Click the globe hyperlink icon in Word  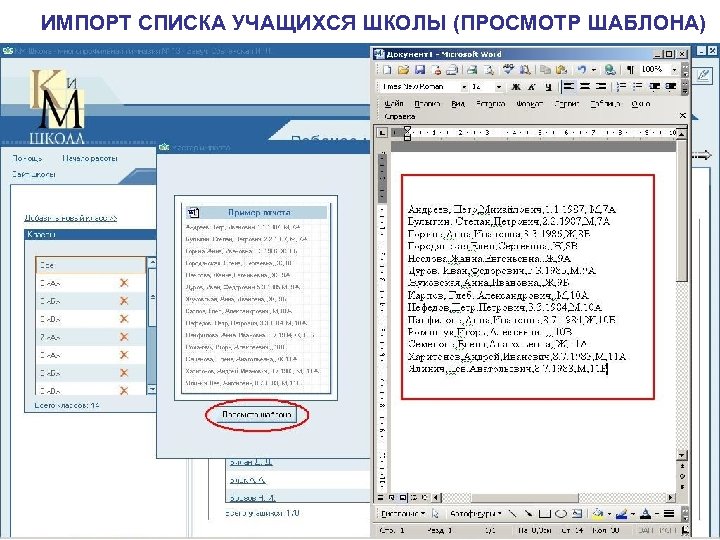(610, 70)
